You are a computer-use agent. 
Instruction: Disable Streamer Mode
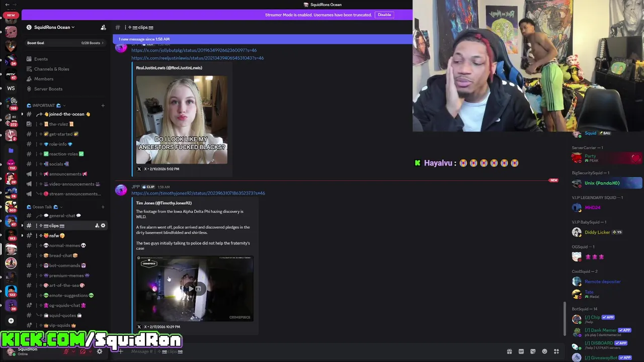click(x=384, y=15)
